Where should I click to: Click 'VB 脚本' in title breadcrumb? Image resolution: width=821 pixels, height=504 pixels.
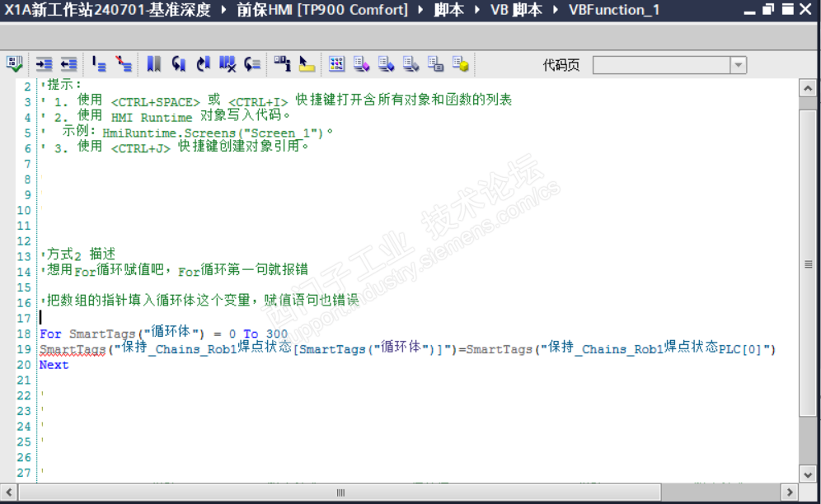(x=516, y=10)
